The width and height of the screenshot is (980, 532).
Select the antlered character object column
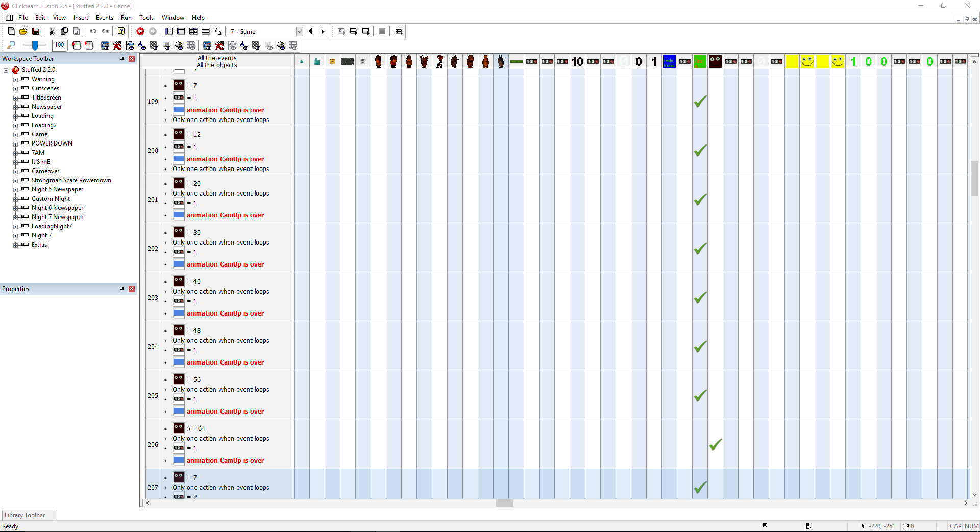coord(424,62)
